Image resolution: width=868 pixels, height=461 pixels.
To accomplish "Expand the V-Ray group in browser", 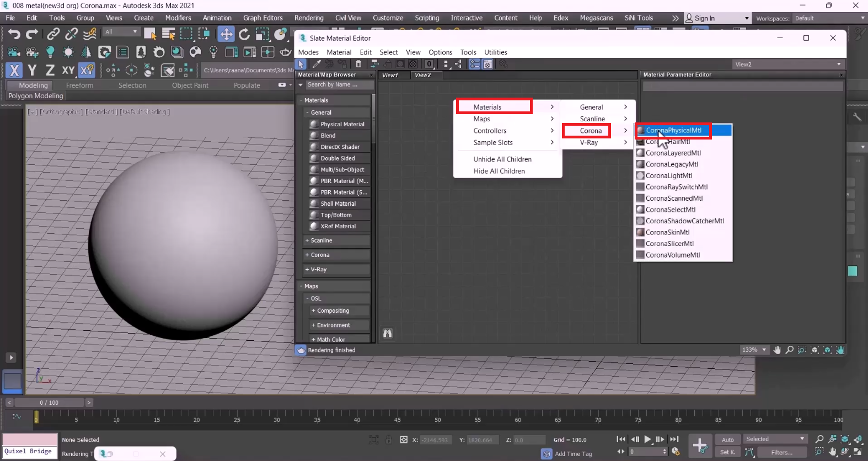I will tap(336, 269).
